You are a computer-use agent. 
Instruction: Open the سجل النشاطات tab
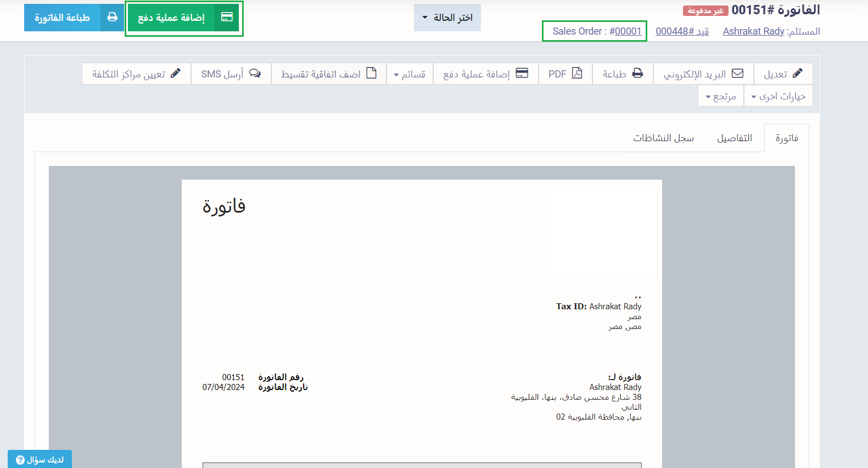click(x=663, y=138)
